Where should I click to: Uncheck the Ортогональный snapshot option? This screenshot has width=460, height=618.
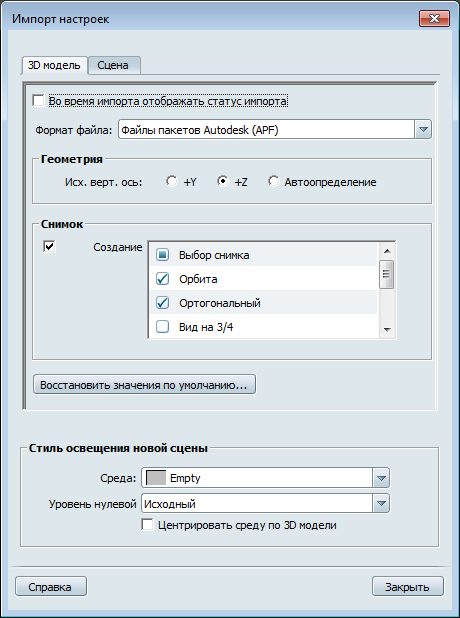162,303
